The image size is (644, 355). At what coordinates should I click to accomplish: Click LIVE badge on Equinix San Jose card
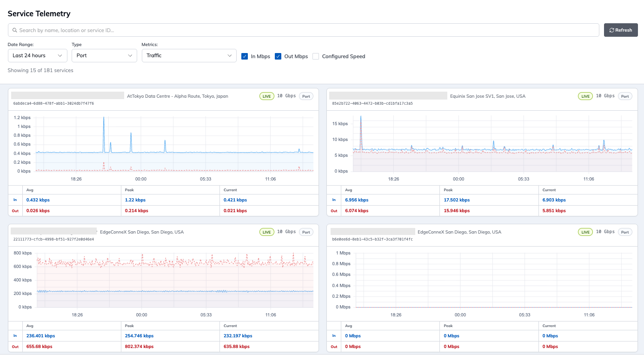585,96
